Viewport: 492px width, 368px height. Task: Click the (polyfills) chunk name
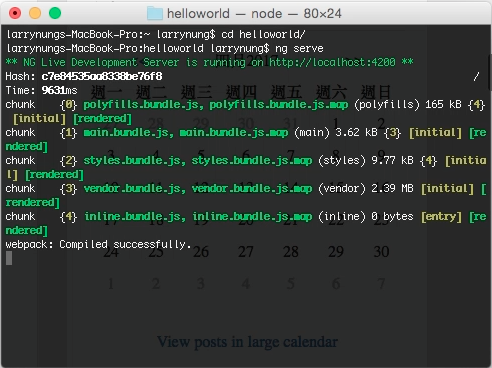[x=387, y=105]
